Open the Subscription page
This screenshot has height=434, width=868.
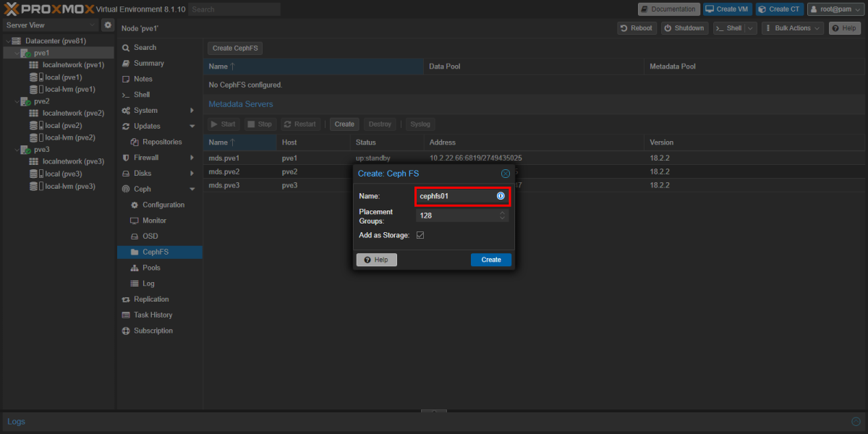pyautogui.click(x=159, y=331)
